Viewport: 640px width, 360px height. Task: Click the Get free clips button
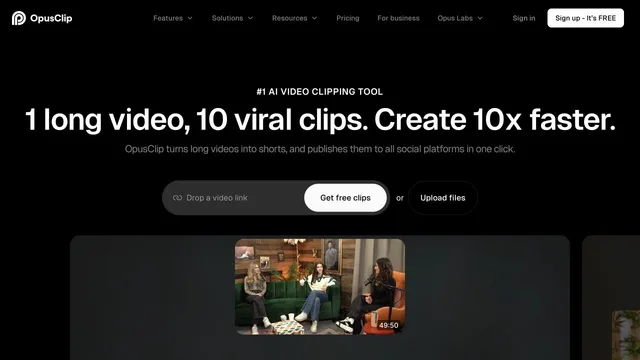[x=345, y=198]
